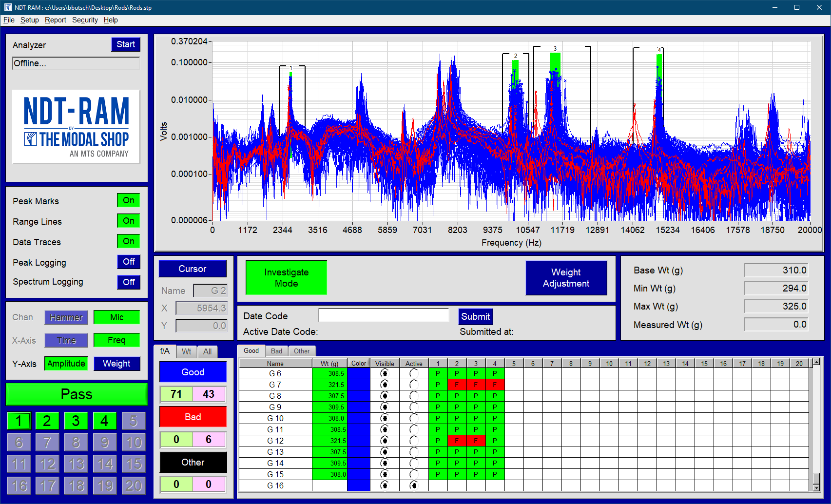Switch to the All tab
The width and height of the screenshot is (831, 504).
[207, 351]
